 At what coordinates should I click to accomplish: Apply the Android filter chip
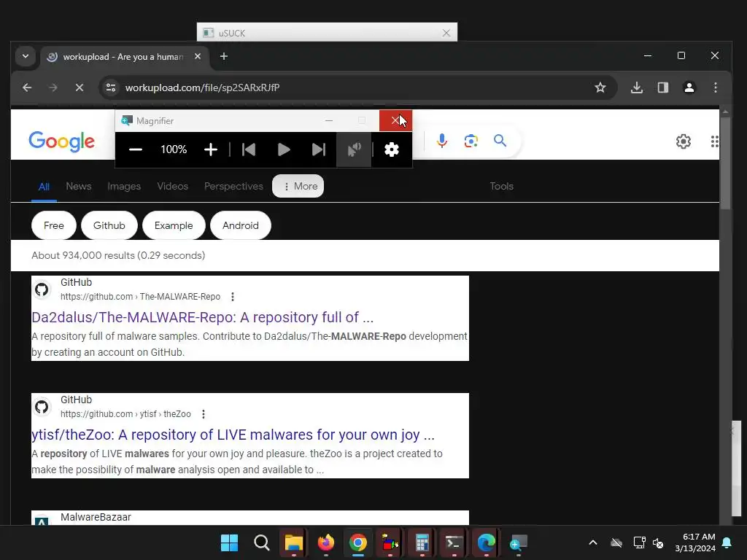[x=241, y=225]
